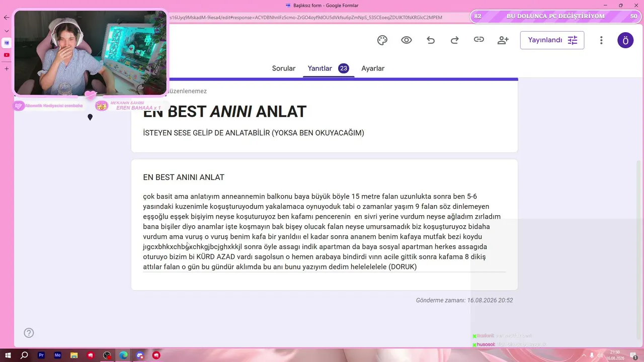Click the browser address bar URL
644x362 pixels.
(x=306, y=18)
